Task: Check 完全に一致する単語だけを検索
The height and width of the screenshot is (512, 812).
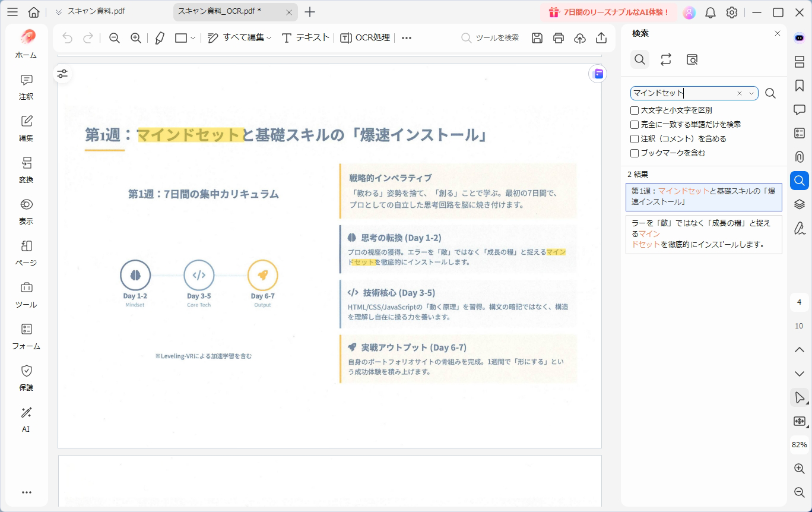Action: [635, 124]
